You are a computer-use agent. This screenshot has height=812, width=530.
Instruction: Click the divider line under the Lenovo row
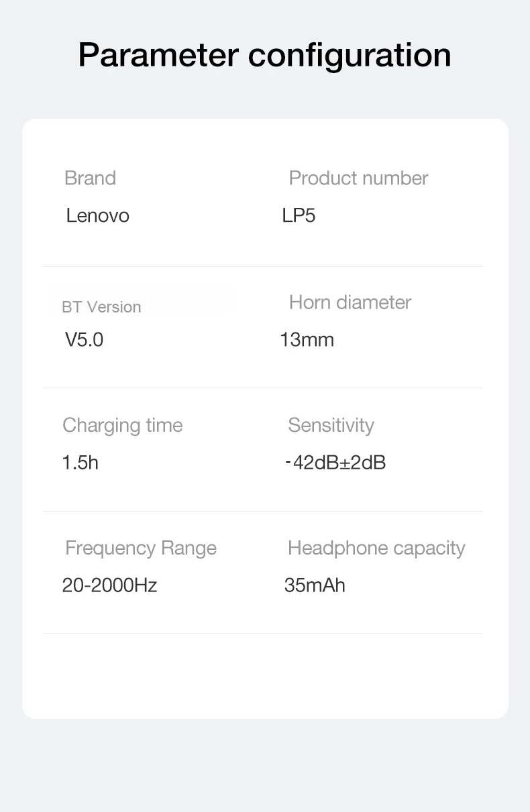[x=263, y=267]
